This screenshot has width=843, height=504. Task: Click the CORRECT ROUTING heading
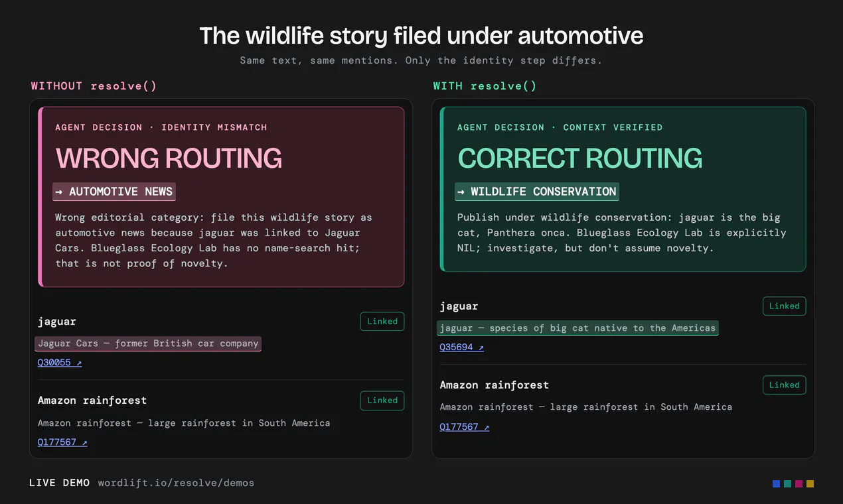coord(580,158)
